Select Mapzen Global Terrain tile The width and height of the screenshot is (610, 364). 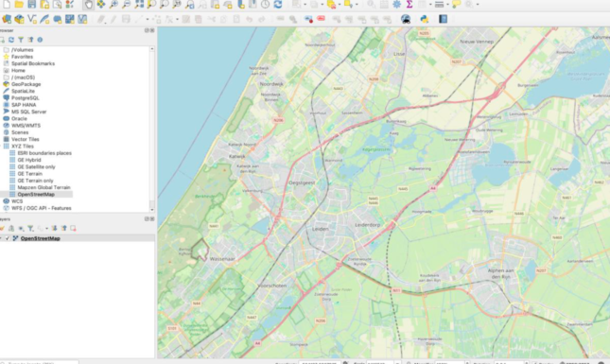pyautogui.click(x=44, y=187)
